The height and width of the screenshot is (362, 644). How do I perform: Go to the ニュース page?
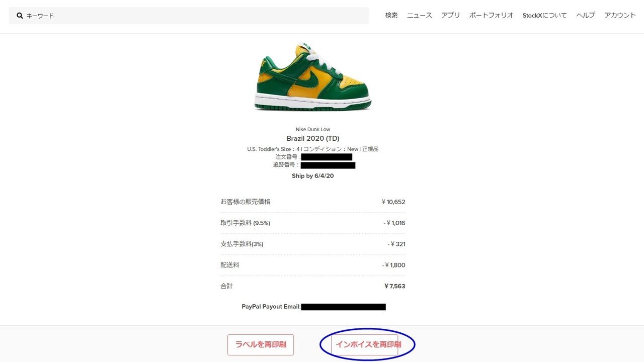tap(420, 16)
